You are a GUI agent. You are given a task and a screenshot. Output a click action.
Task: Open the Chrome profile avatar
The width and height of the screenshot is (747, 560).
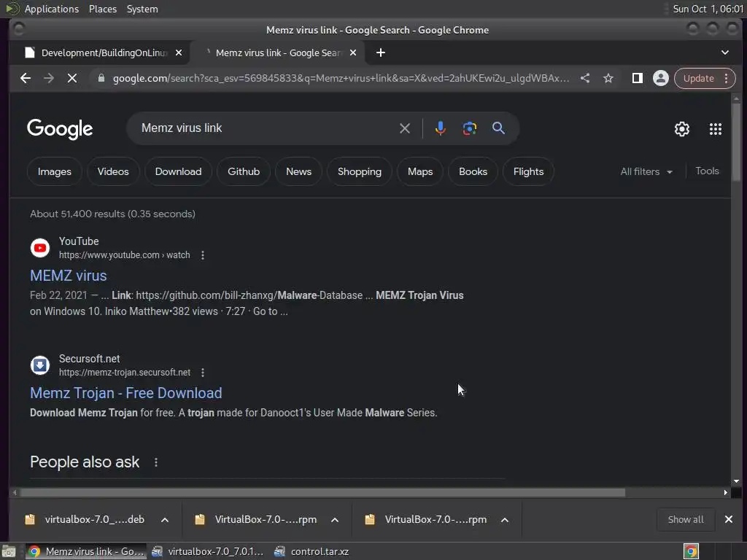click(660, 78)
